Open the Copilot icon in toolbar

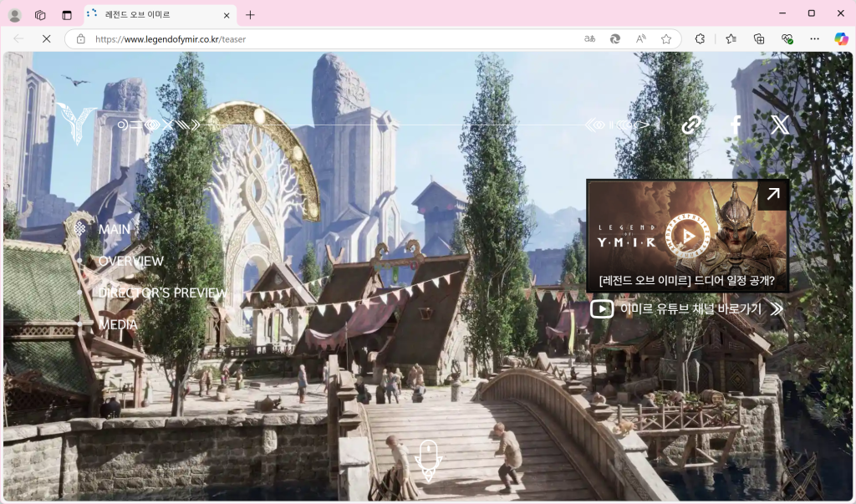841,38
